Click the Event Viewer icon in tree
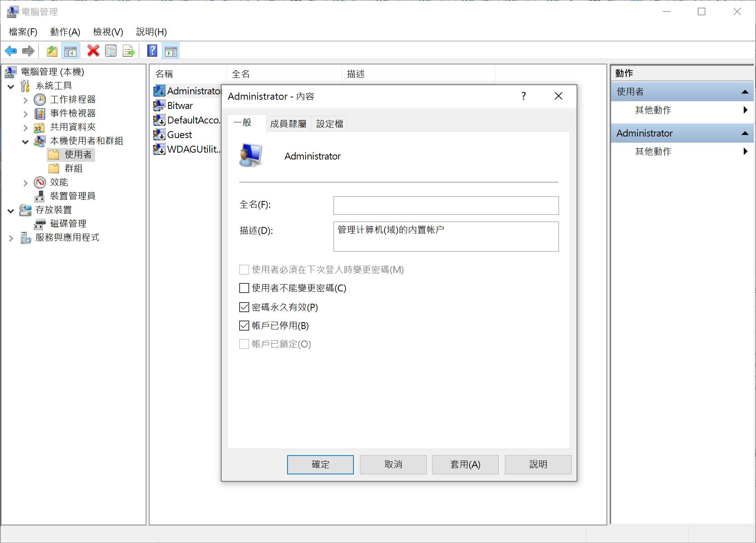The width and height of the screenshot is (756, 543). [40, 114]
